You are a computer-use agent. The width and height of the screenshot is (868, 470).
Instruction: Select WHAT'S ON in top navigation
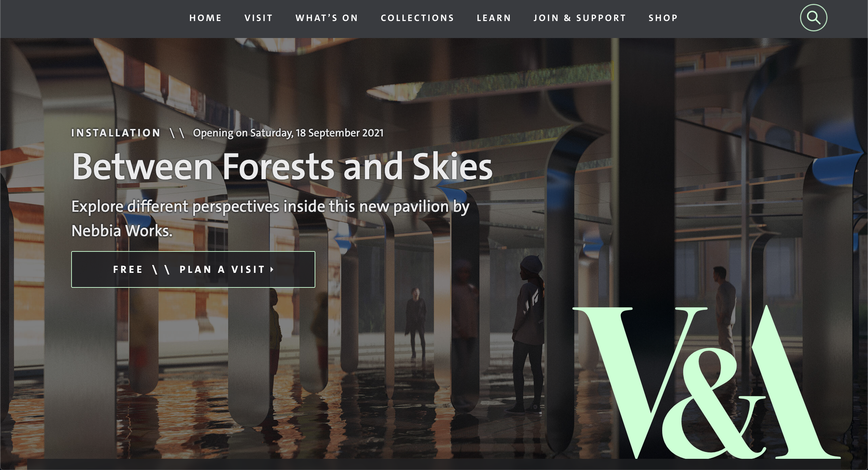click(327, 18)
